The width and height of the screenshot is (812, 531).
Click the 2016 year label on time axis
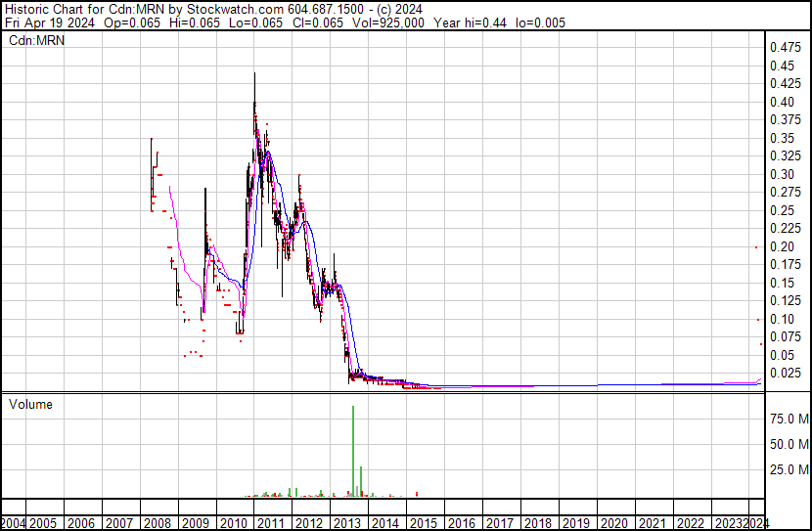click(x=461, y=523)
